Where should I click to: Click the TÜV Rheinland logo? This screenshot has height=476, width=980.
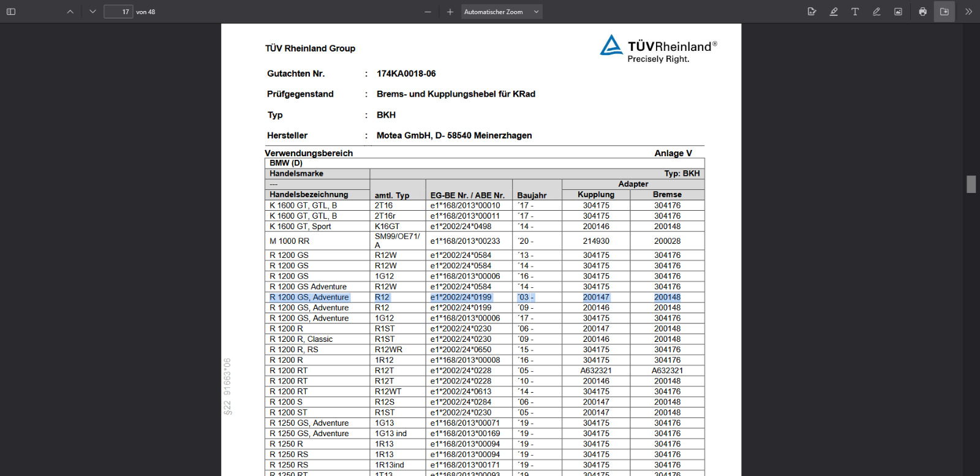pyautogui.click(x=658, y=48)
